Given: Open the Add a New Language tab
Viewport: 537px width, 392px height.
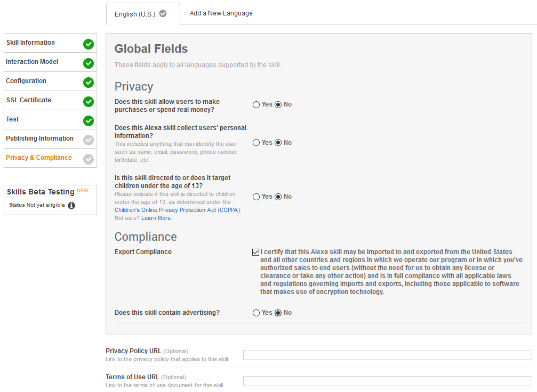Looking at the screenshot, I should coord(221,13).
